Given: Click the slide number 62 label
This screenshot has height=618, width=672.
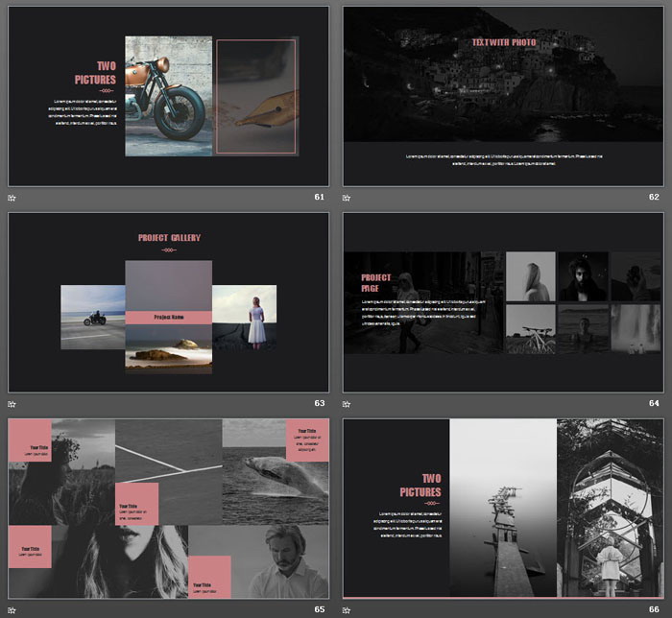Looking at the screenshot, I should click(x=654, y=198).
